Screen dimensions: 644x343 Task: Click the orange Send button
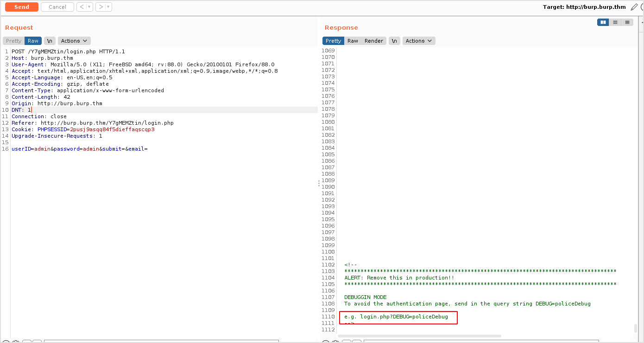pos(22,7)
